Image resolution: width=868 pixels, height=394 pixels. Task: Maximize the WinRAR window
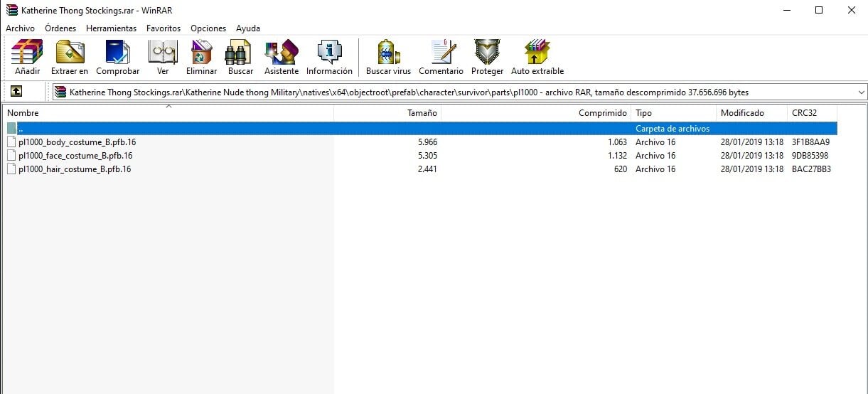click(818, 10)
